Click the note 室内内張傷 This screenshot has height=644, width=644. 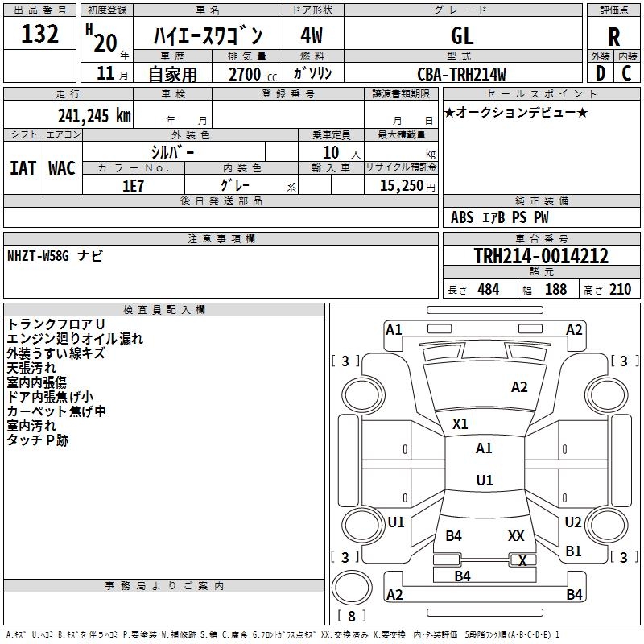coord(37,382)
